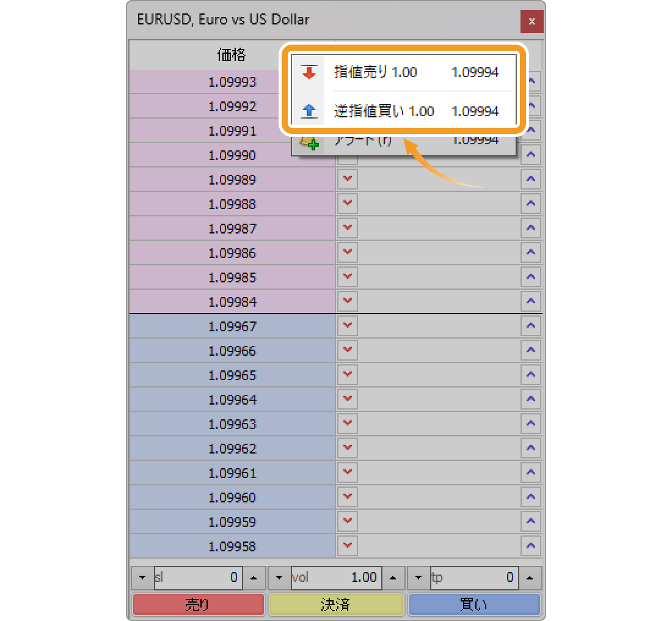Click blue buy arrow on the 1.09961 row
The image size is (672, 621).
(x=530, y=472)
